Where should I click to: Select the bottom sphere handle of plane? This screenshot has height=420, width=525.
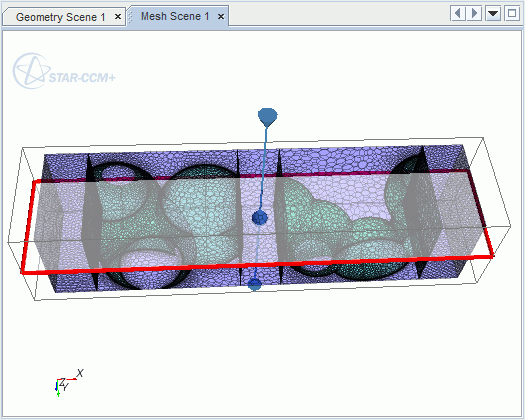tap(255, 284)
